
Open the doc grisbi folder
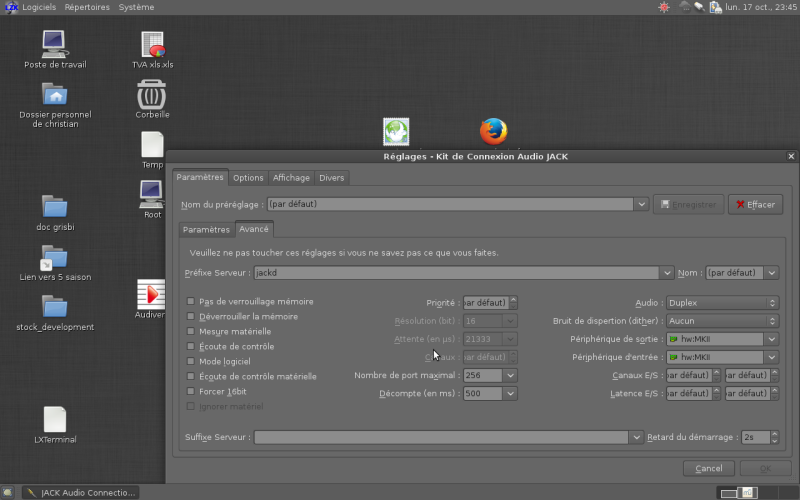[55, 206]
